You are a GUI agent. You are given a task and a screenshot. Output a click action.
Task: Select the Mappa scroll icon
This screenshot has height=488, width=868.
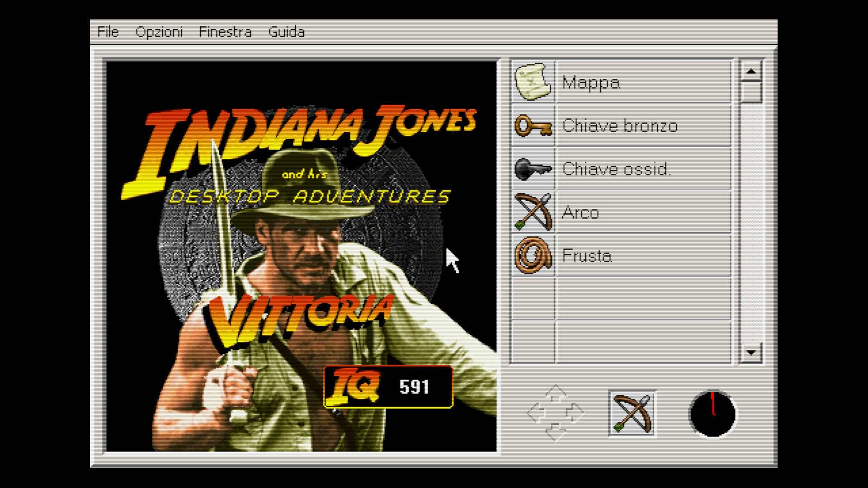(x=533, y=82)
